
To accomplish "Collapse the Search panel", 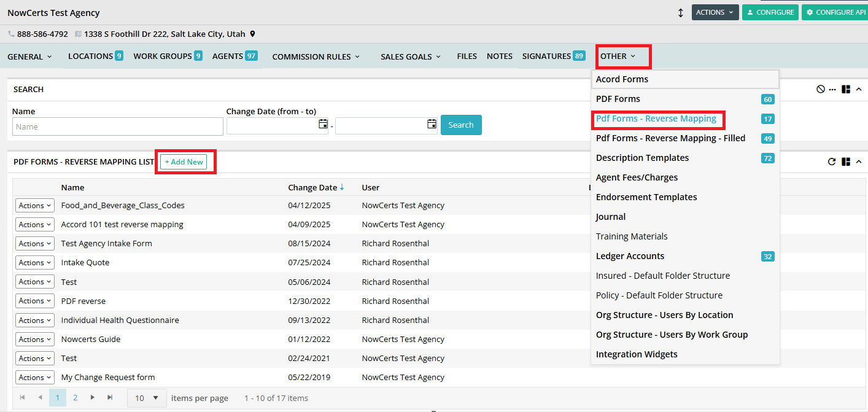I will coord(859,89).
